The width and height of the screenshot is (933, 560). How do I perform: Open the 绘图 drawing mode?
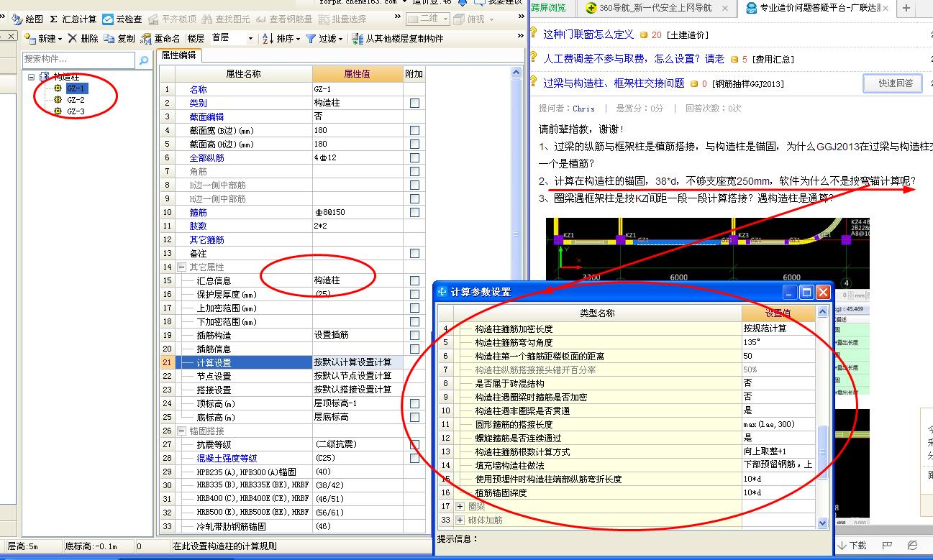tap(27, 19)
